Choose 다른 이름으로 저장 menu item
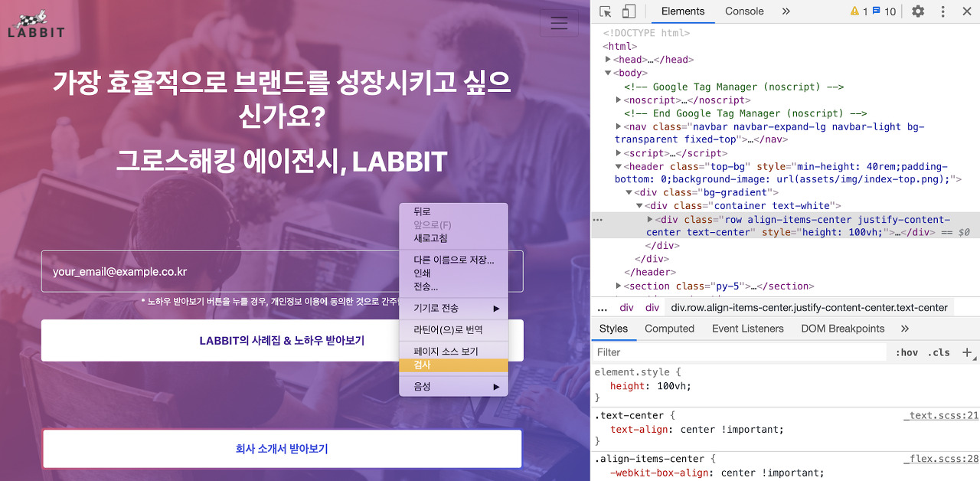 click(x=453, y=260)
